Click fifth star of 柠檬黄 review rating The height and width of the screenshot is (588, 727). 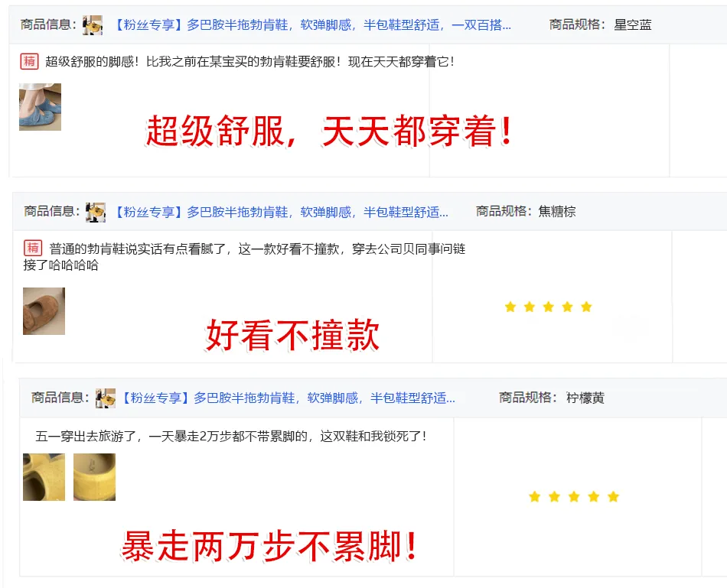pyautogui.click(x=614, y=497)
